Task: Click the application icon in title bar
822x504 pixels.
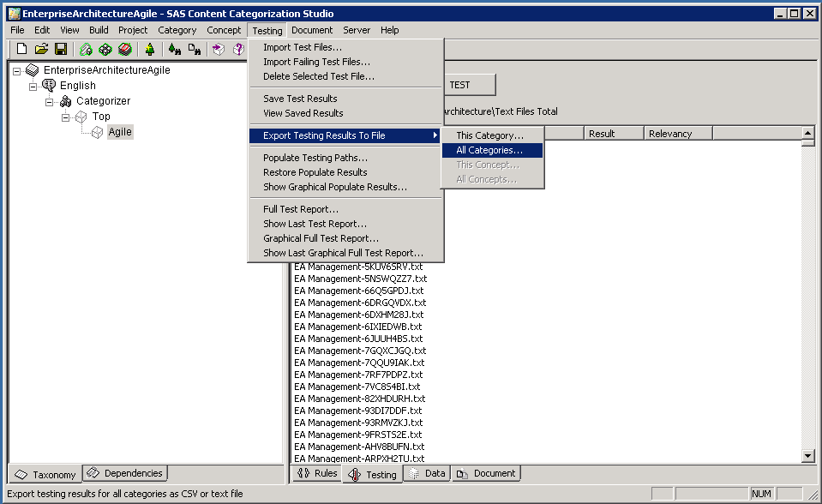Action: coord(15,14)
